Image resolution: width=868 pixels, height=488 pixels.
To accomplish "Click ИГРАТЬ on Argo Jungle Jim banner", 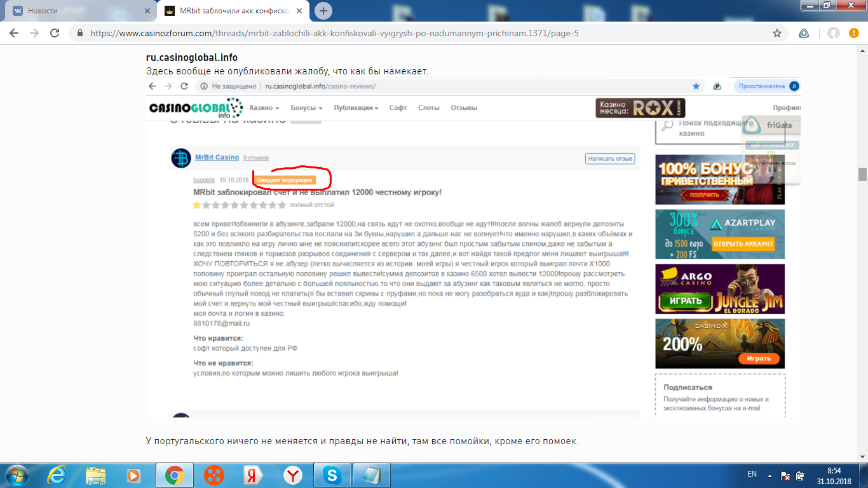I will pyautogui.click(x=685, y=301).
